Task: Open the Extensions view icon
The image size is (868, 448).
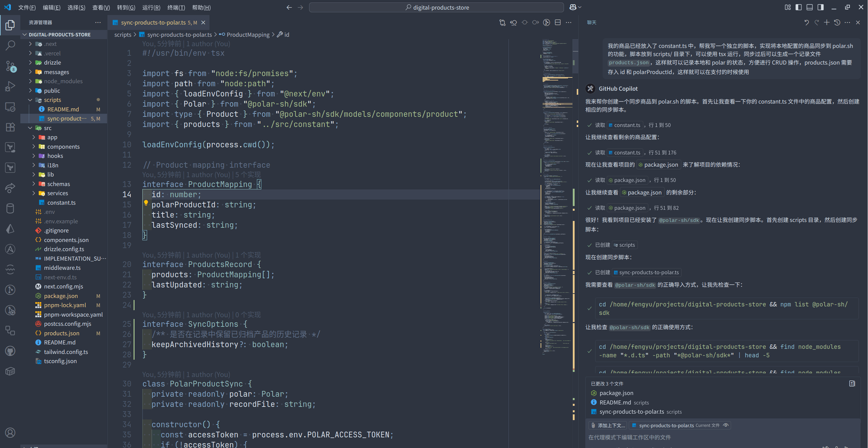Action: (10, 127)
